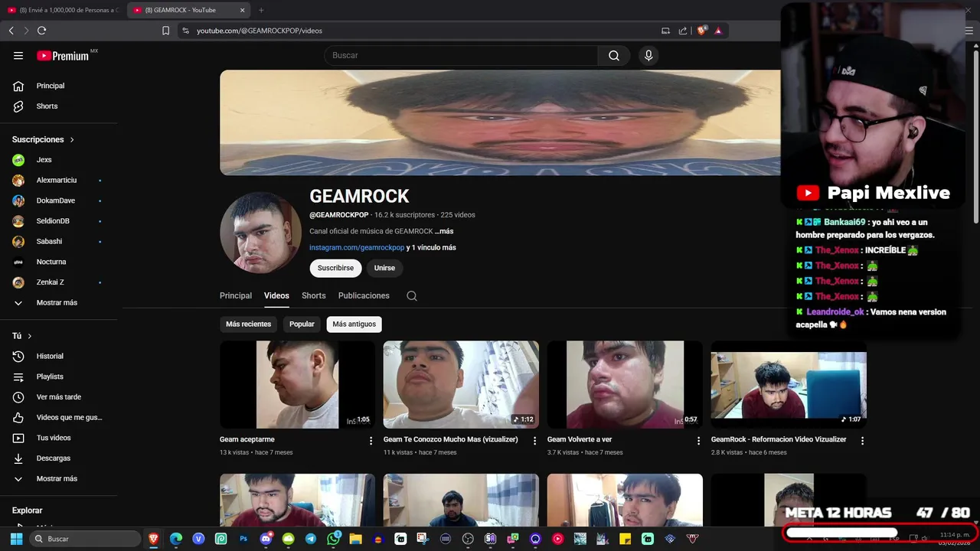Expand the Tú section
The height and width of the screenshot is (551, 980).
point(22,336)
